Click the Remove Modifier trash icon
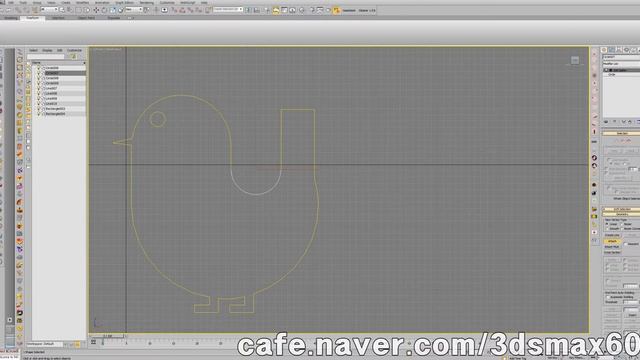 [629, 122]
